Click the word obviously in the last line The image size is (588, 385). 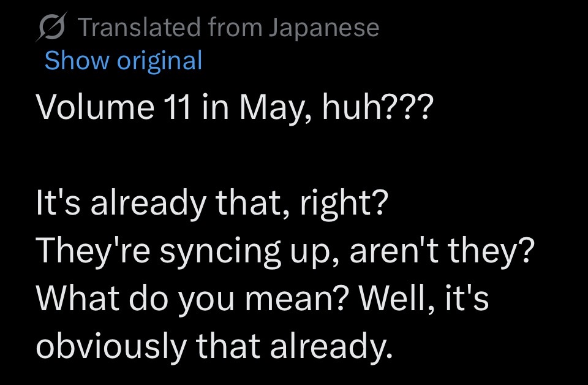111,348
